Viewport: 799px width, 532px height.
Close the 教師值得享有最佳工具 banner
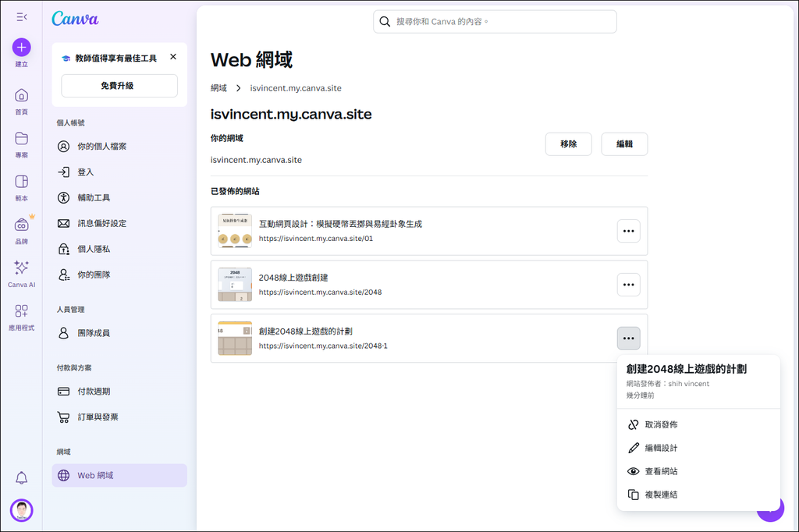click(173, 57)
